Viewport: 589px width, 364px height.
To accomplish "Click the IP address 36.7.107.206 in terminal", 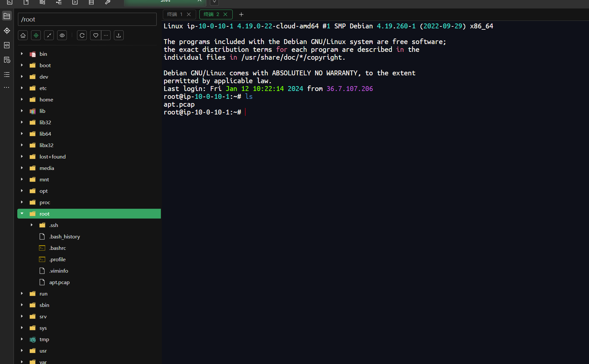I will pyautogui.click(x=349, y=89).
